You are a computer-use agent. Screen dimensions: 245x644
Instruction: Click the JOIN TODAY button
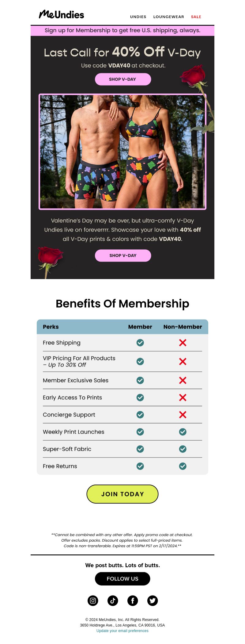pyautogui.click(x=123, y=494)
